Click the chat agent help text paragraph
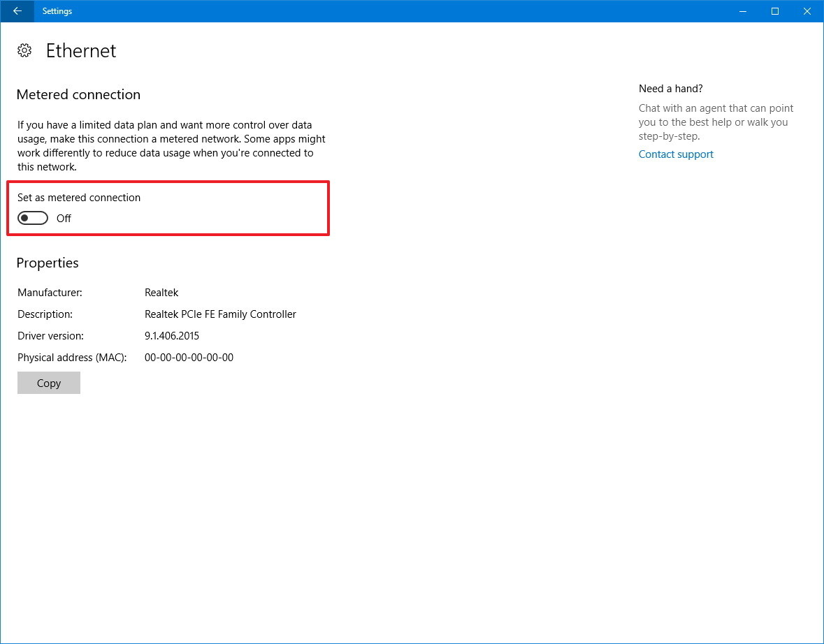The image size is (824, 644). pyautogui.click(x=715, y=122)
